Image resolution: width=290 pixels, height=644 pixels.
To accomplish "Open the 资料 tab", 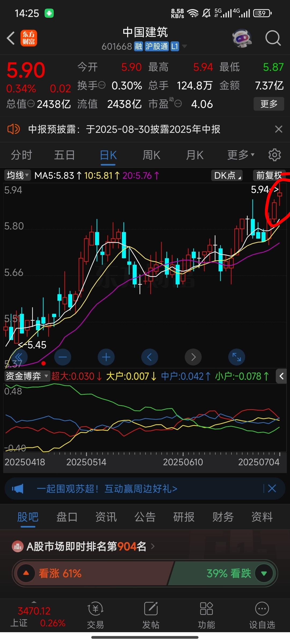I will (262, 517).
